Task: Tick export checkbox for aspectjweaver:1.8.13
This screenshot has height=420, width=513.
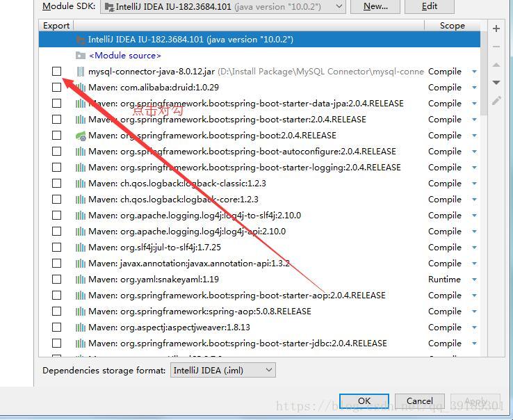Action: (x=56, y=328)
